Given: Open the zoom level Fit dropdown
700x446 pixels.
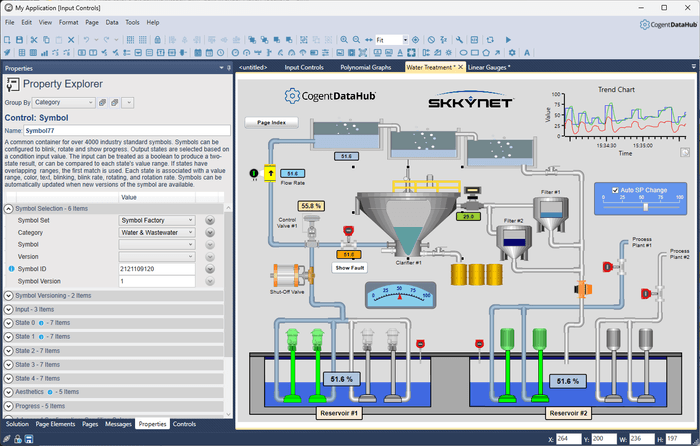Looking at the screenshot, I should (x=405, y=40).
